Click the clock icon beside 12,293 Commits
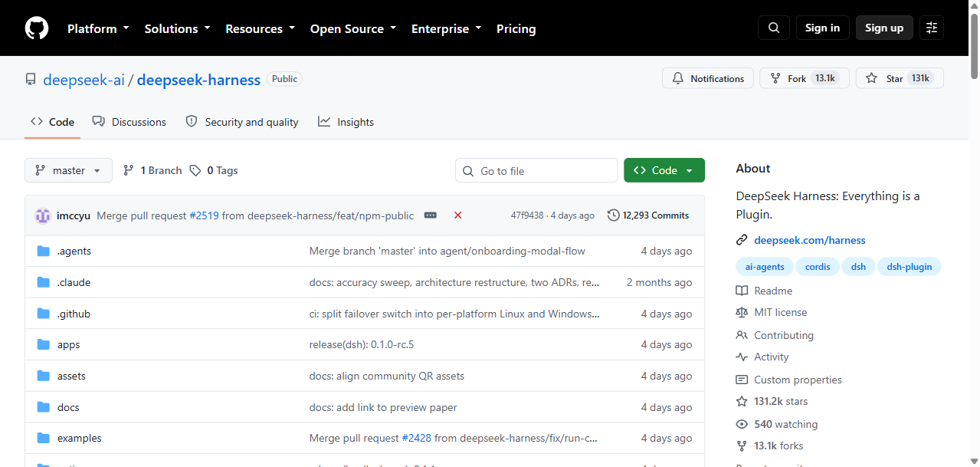Viewport: 980px width, 467px height. click(614, 215)
